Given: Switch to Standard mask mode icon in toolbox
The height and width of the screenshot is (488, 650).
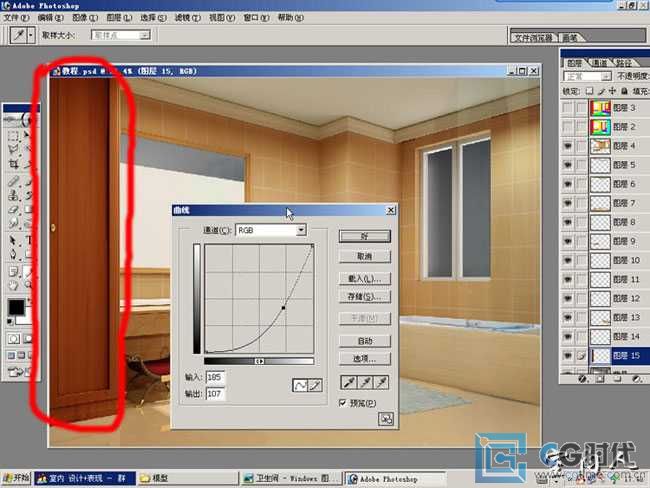Looking at the screenshot, I should point(13,339).
